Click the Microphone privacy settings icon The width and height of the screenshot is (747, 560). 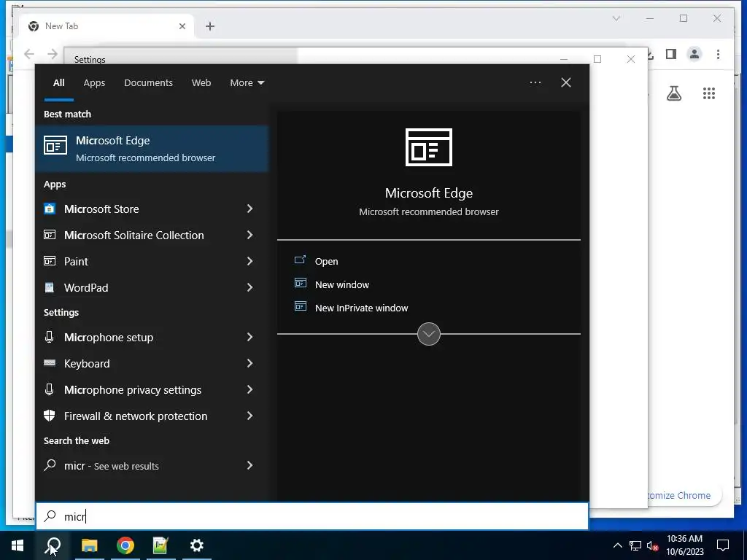pyautogui.click(x=49, y=389)
